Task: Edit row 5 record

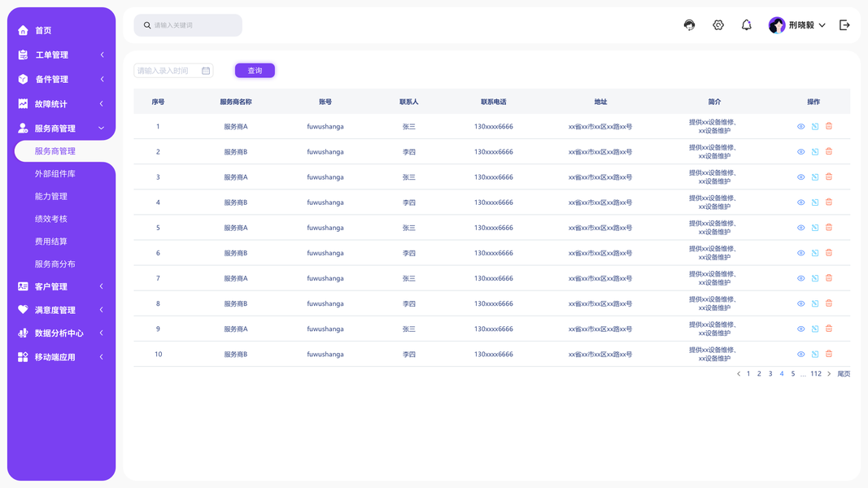Action: [x=815, y=228]
